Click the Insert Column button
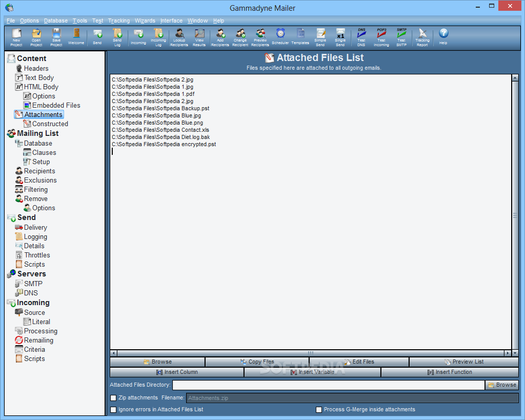 [177, 372]
